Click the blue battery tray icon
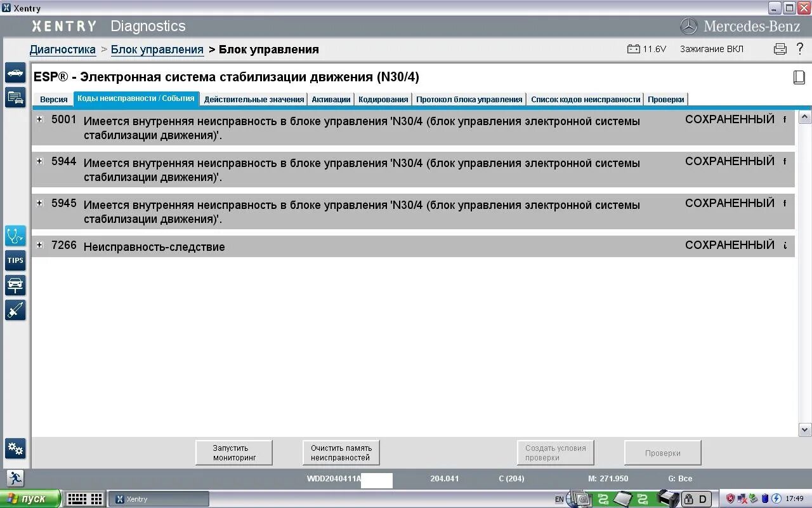Viewport: 812px width, 508px height. pos(765,498)
